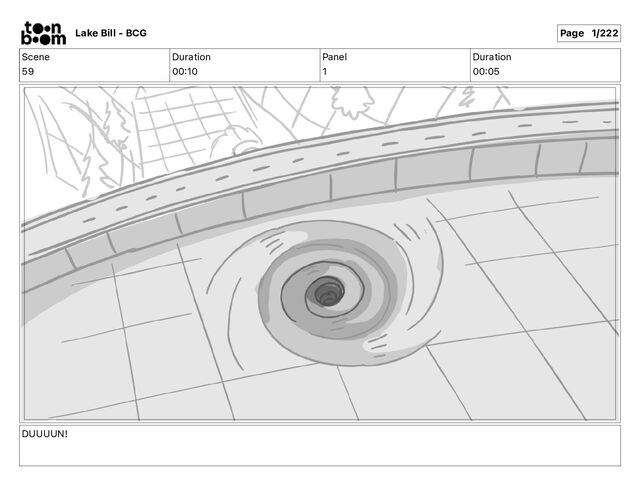The width and height of the screenshot is (640, 495).
Task: Select the 'Lake Bill - BCG' title text
Action: 111,33
